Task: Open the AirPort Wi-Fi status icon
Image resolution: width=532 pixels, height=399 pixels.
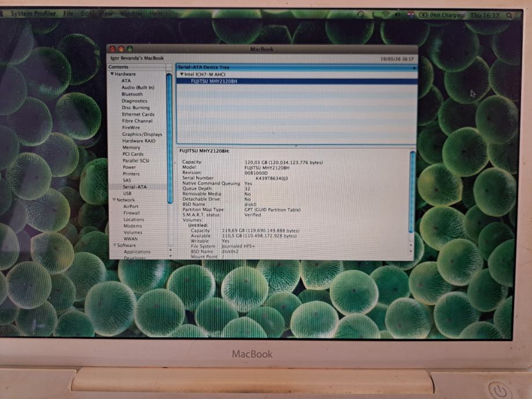Action: point(385,14)
